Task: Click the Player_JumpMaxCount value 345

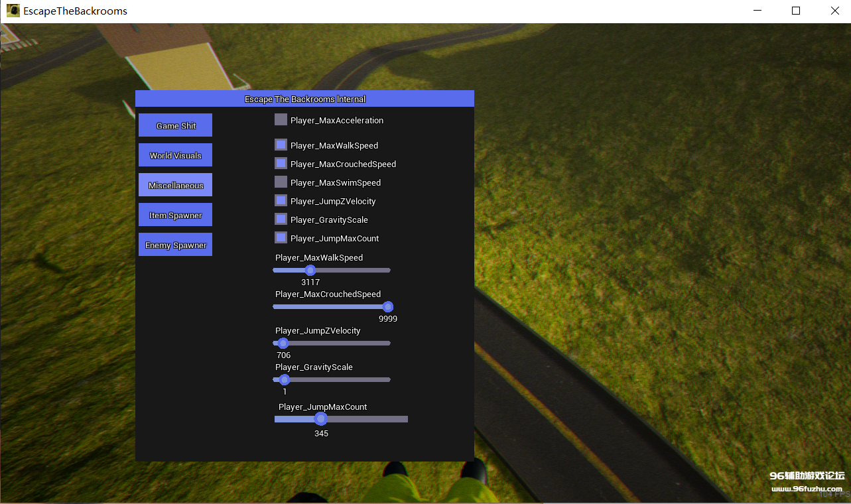Action: pos(321,434)
